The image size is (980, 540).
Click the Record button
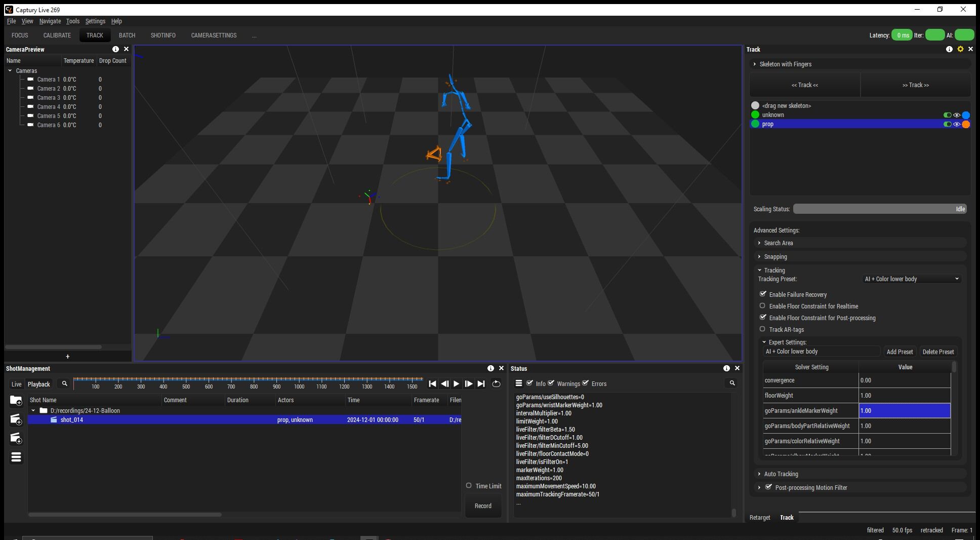(x=483, y=506)
